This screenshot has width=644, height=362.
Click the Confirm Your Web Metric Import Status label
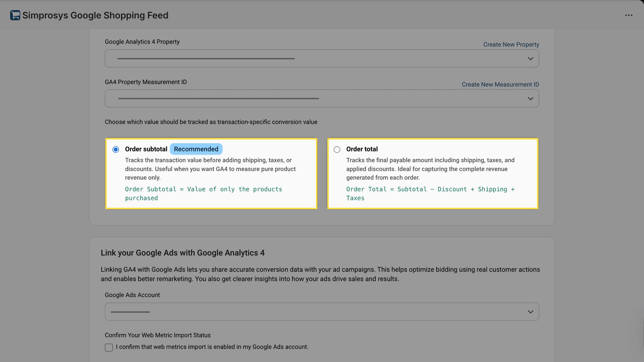[158, 335]
